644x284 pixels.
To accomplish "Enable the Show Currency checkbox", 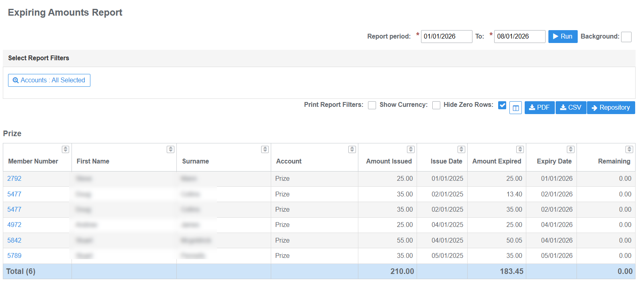I will point(436,105).
